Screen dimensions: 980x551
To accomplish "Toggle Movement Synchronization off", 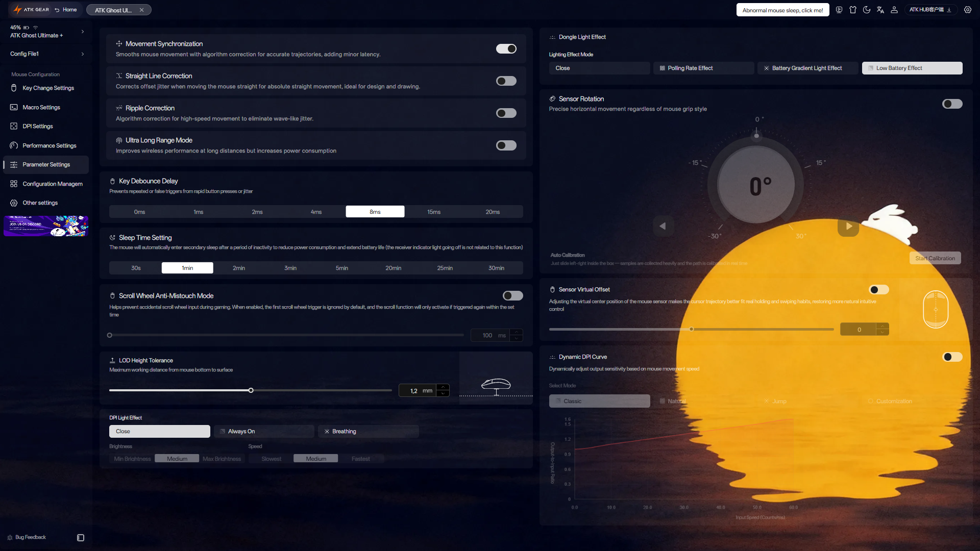I will click(506, 49).
